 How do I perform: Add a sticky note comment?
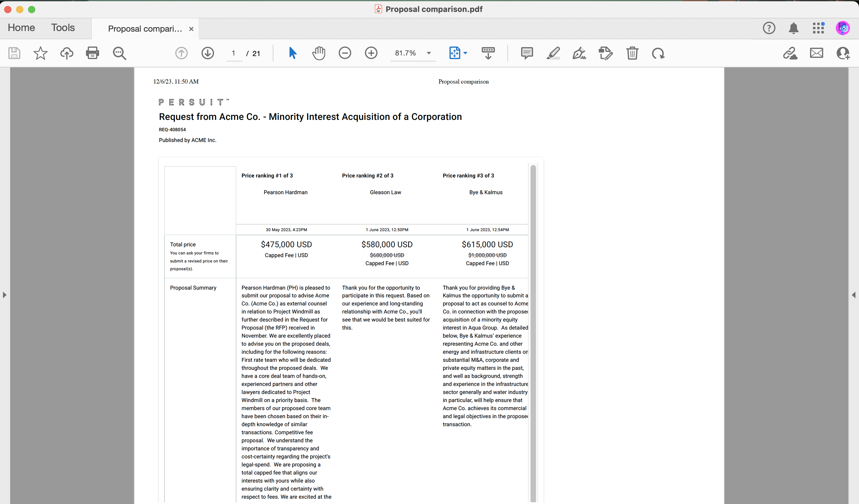[x=527, y=53]
